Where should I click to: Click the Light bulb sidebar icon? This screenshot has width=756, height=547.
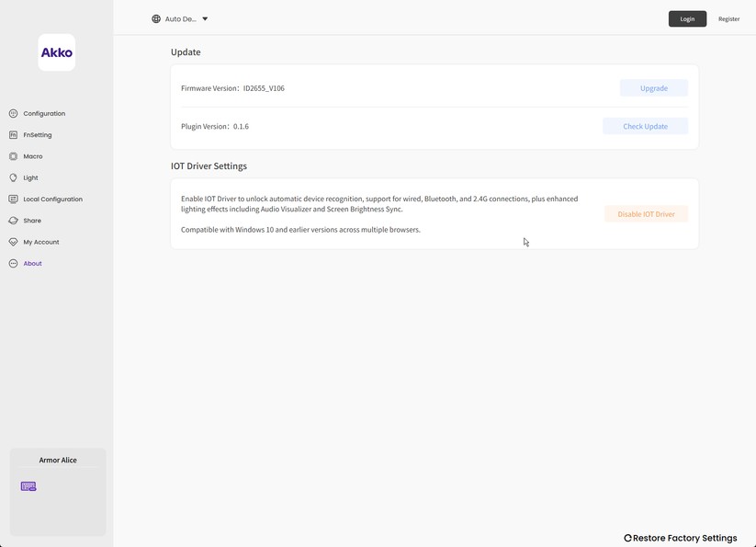coord(13,177)
